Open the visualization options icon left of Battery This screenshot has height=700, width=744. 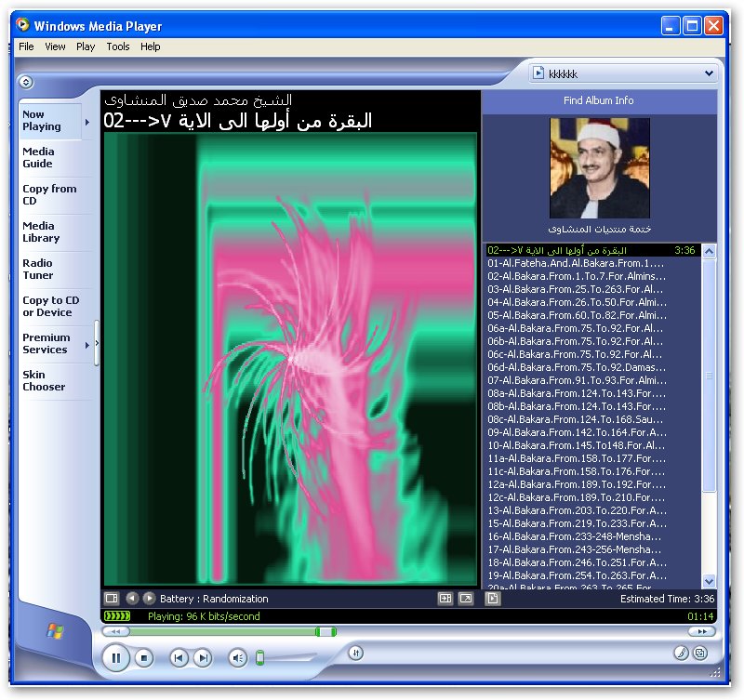pos(112,598)
